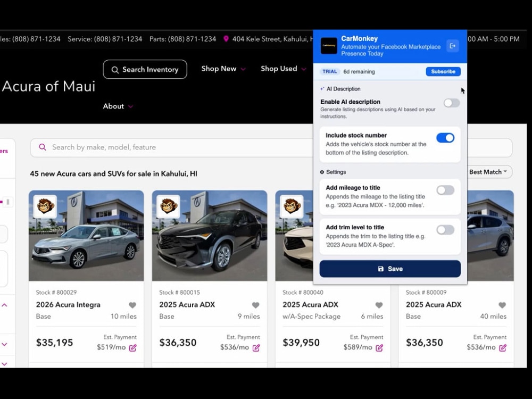Click the '6d remaining' trial text

coord(359,72)
